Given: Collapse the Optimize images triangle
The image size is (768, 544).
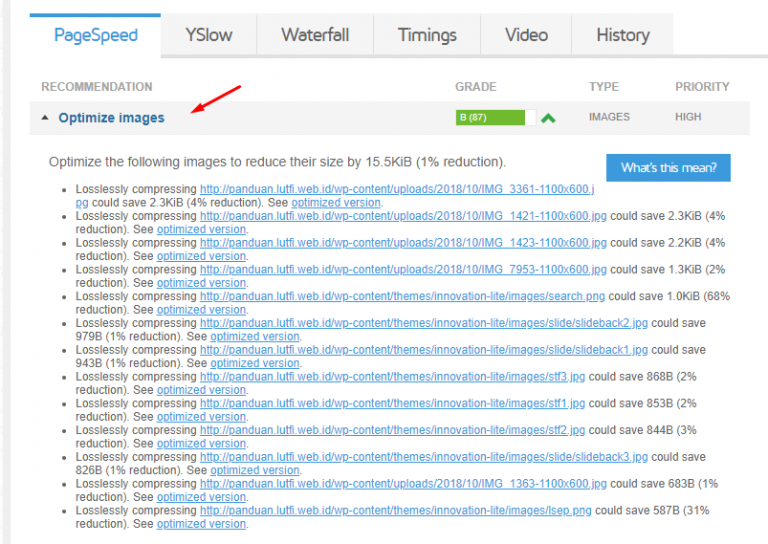Looking at the screenshot, I should tap(45, 118).
